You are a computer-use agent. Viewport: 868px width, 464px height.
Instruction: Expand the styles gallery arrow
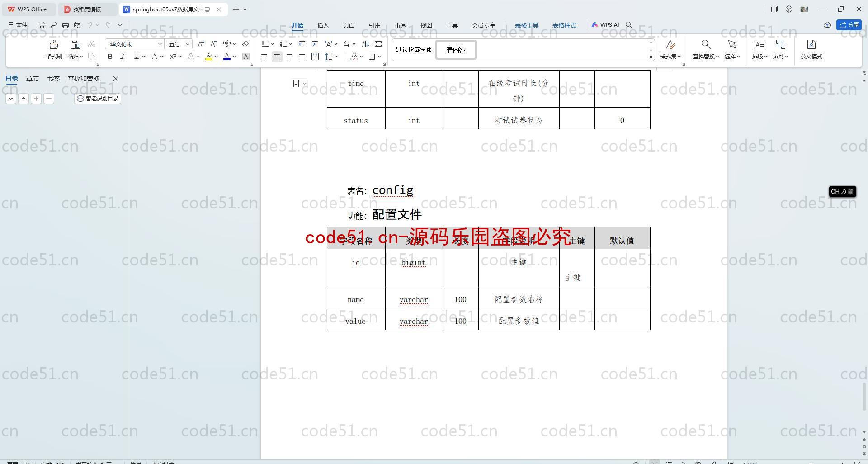click(651, 57)
